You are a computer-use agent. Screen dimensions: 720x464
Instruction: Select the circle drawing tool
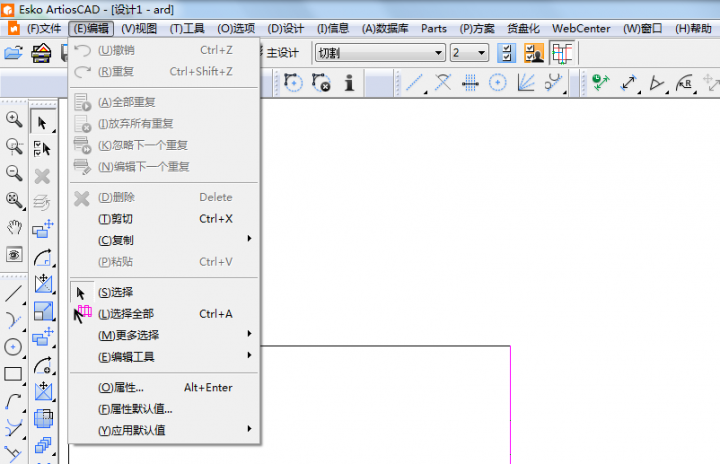point(14,347)
